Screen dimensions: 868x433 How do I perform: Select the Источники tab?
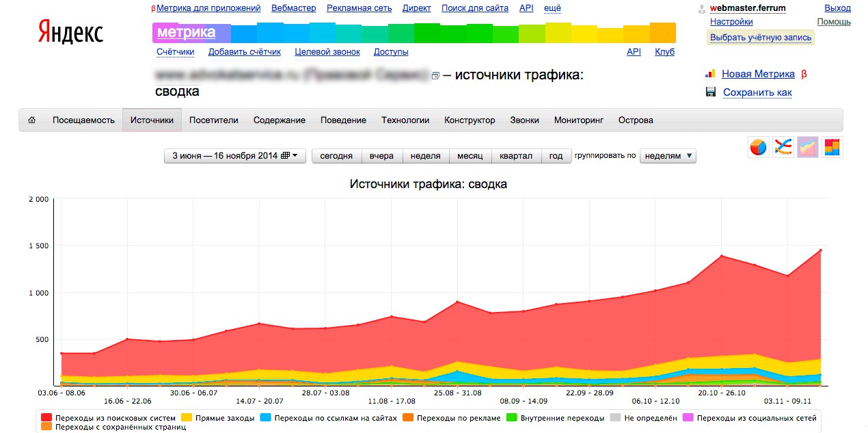point(152,120)
